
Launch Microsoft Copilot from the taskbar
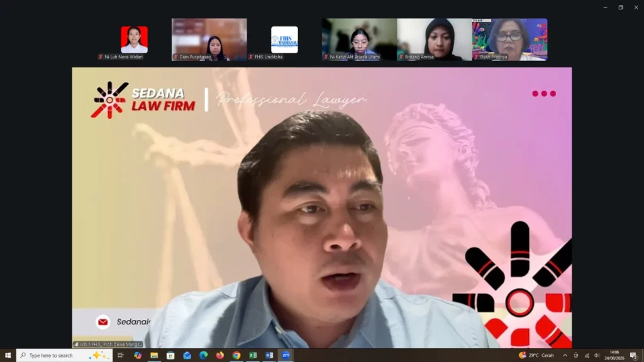[138, 356]
